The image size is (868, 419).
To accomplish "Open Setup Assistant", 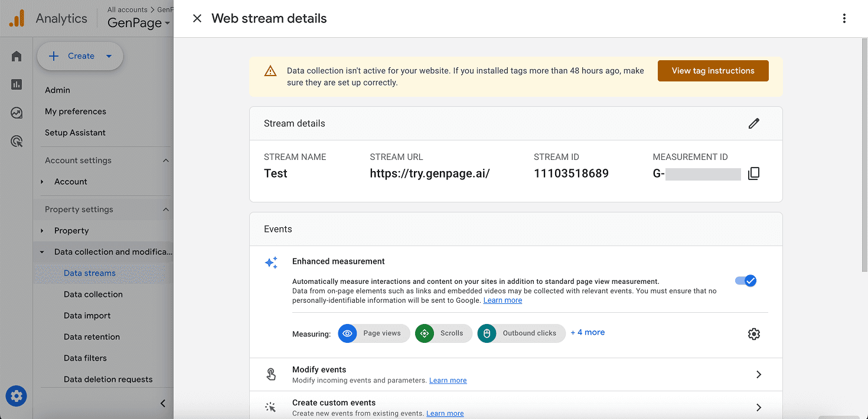I will tap(75, 133).
